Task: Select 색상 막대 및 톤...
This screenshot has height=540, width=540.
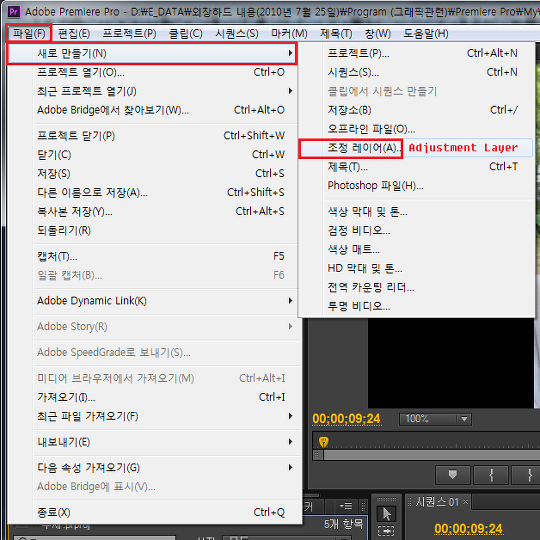Action: tap(416, 212)
